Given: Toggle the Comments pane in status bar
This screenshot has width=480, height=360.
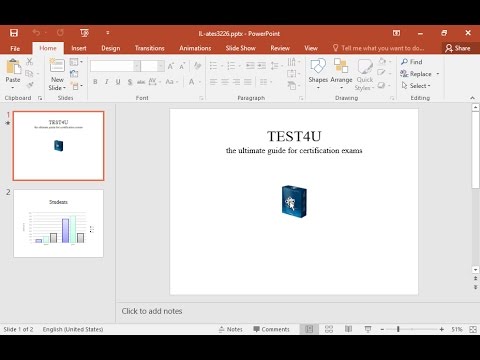Looking at the screenshot, I should point(271,329).
